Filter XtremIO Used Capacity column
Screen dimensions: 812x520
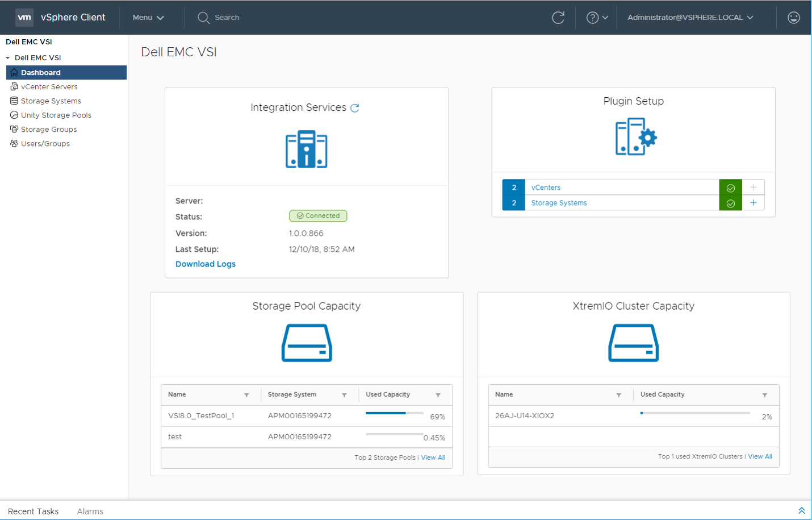click(x=765, y=395)
